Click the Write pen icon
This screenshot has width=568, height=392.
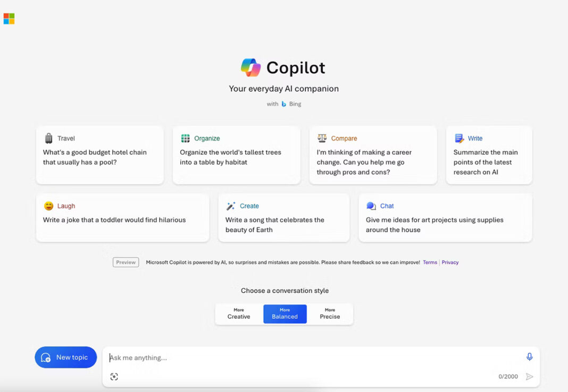458,138
